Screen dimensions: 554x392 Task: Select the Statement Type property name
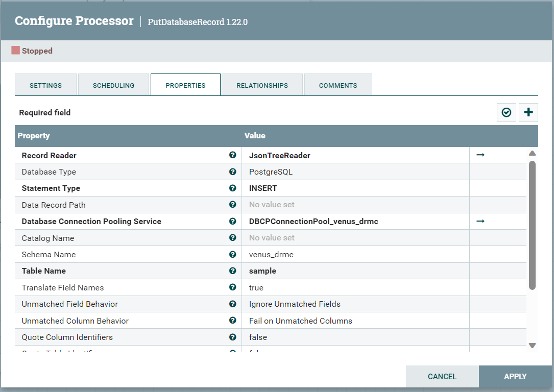point(51,188)
